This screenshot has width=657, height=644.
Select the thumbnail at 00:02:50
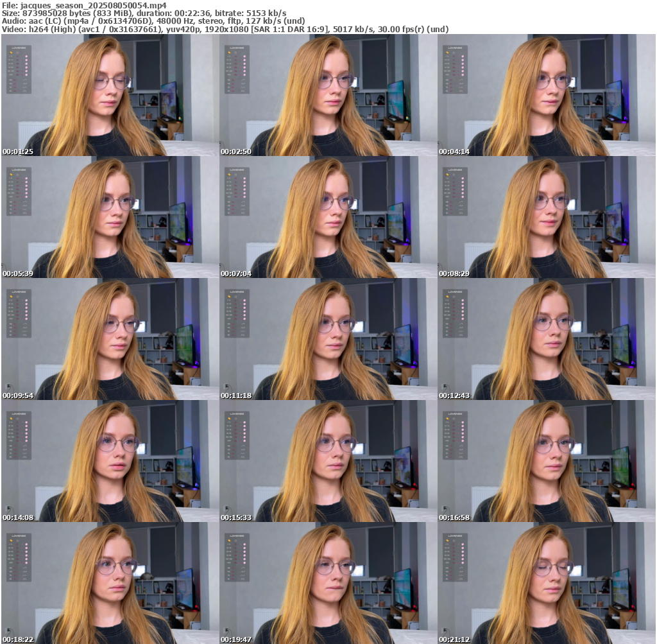[x=328, y=95]
